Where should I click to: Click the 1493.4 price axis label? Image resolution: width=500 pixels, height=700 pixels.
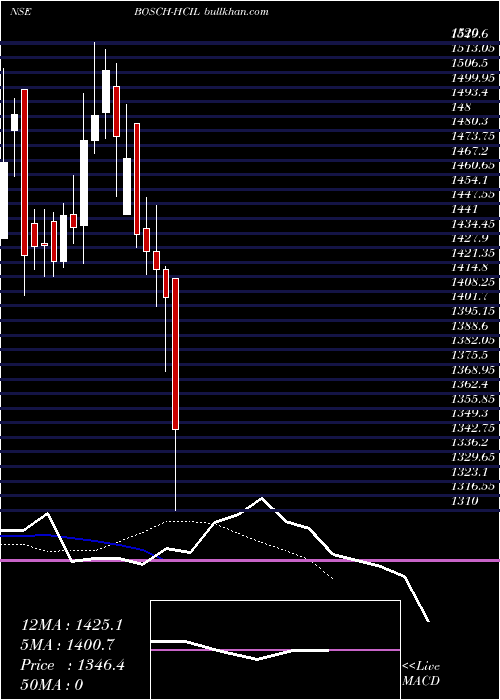click(469, 92)
